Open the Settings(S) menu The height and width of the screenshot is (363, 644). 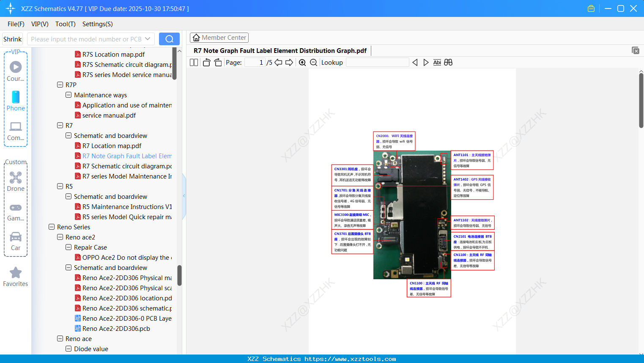click(x=98, y=24)
